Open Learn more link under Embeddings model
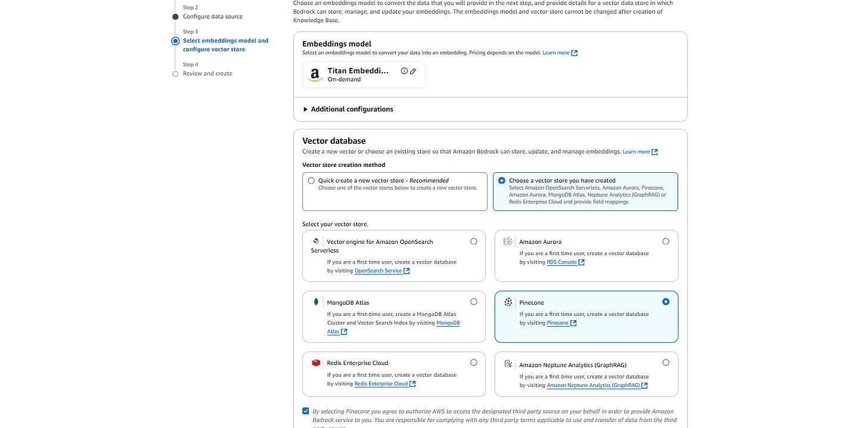 pyautogui.click(x=556, y=53)
